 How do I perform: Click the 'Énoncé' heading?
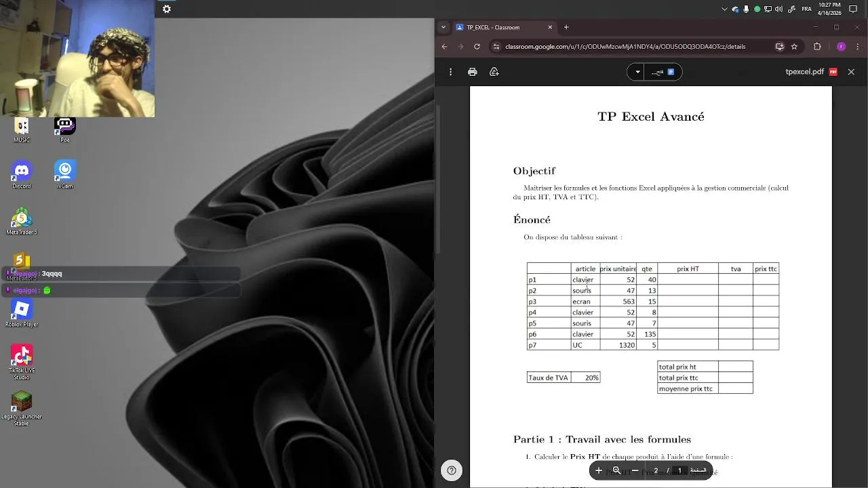tap(532, 220)
